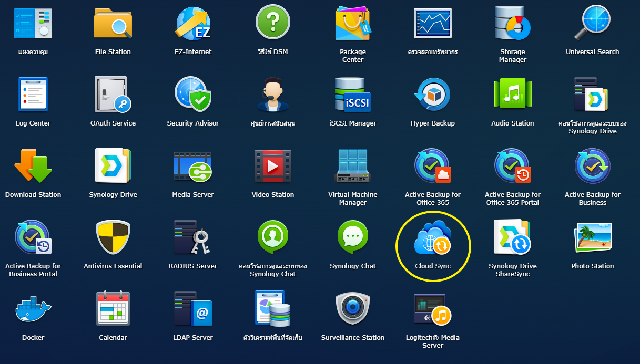Launch Virtual Machine Manager
This screenshot has height=364, width=640.
point(353,165)
